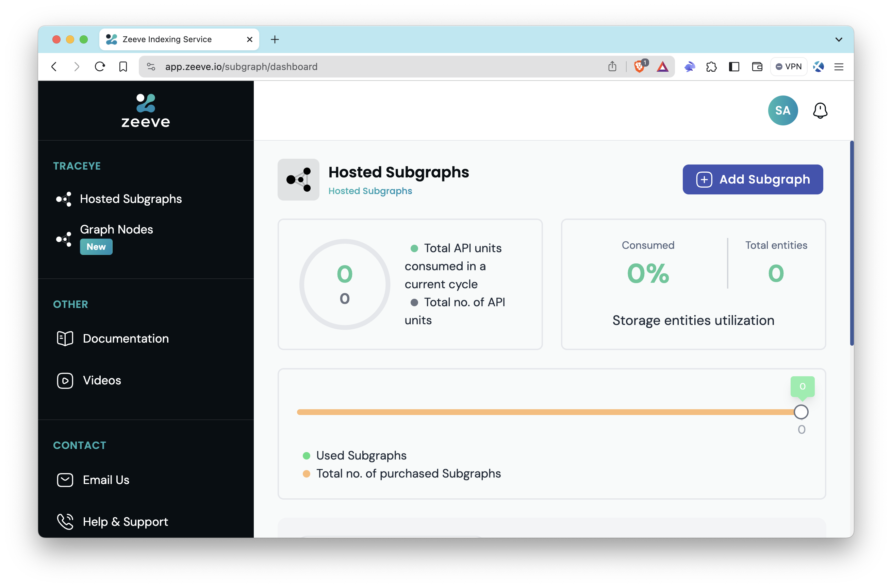Drag the subgraph usage slider

802,412
